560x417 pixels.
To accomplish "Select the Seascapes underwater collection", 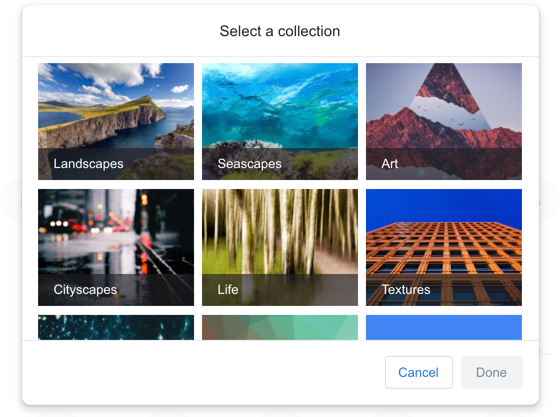I will tap(280, 121).
